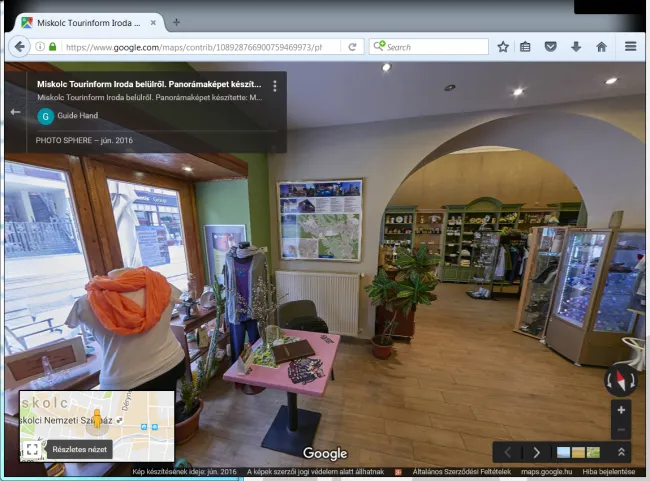Expand the minimap with fullscreen icon

point(32,449)
